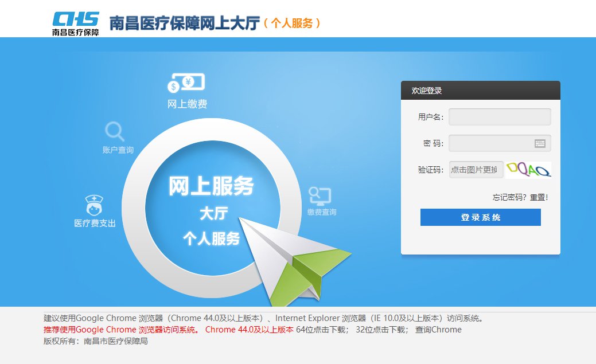Download the 32位 Chrome version
This screenshot has height=364, width=596.
[381, 330]
